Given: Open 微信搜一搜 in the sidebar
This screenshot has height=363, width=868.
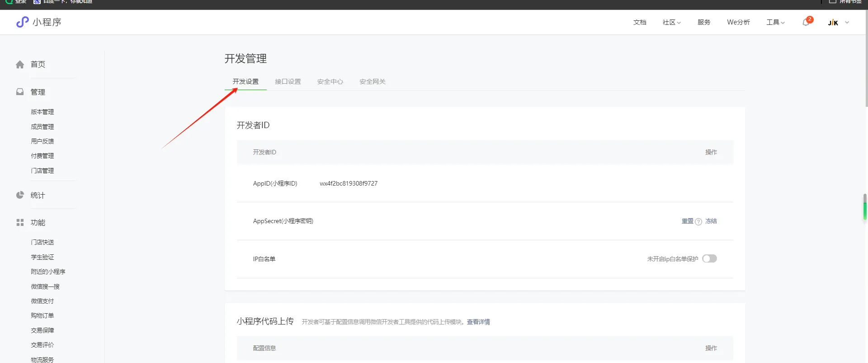Looking at the screenshot, I should 45,287.
